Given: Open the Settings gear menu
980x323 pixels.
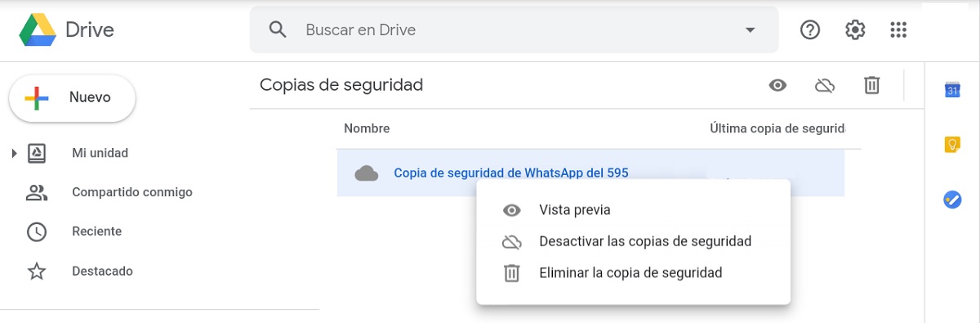Looking at the screenshot, I should click(x=855, y=30).
